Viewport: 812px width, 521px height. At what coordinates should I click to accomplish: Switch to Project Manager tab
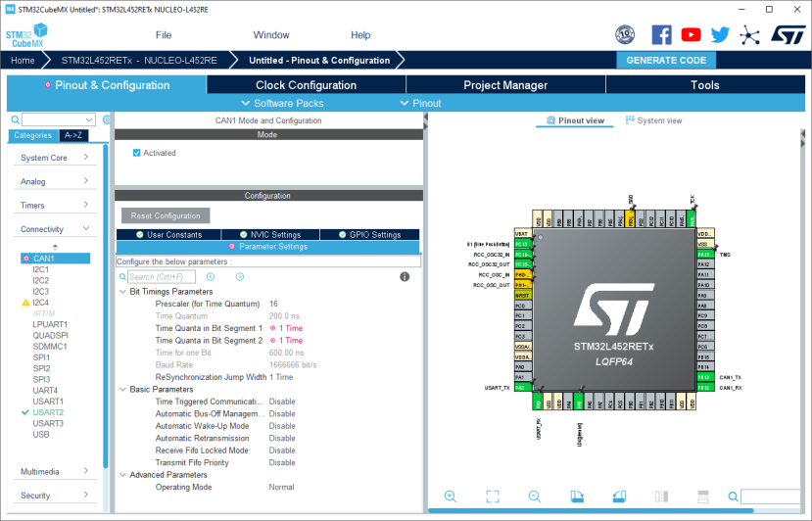(505, 85)
